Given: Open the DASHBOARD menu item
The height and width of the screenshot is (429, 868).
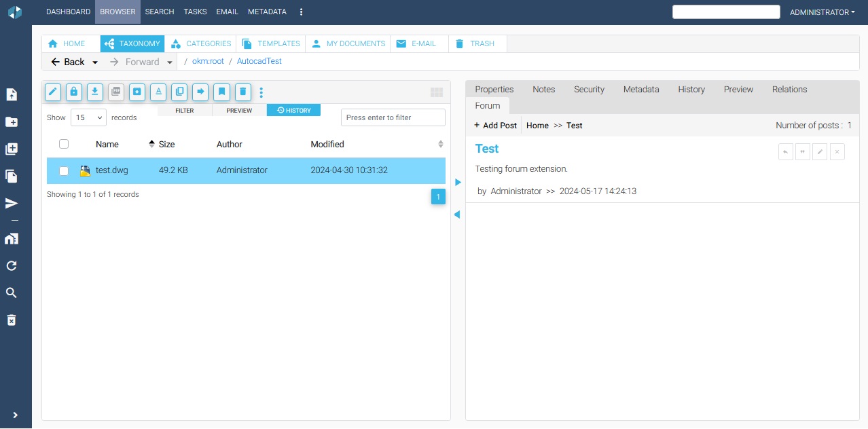Looking at the screenshot, I should click(x=68, y=12).
